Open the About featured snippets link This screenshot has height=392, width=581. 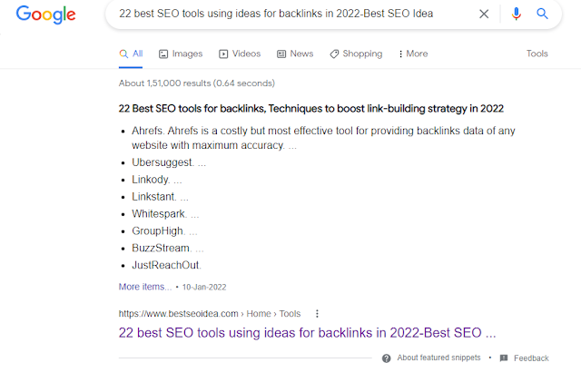point(438,358)
